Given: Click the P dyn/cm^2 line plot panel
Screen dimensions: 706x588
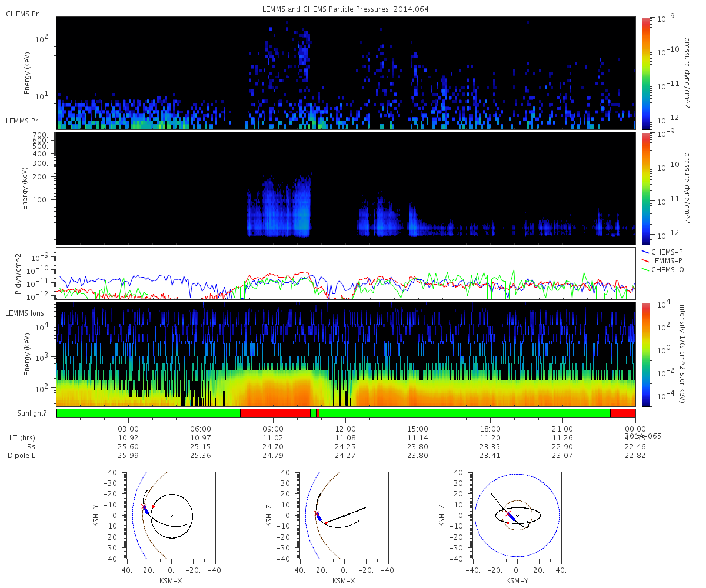Looking at the screenshot, I should click(346, 273).
